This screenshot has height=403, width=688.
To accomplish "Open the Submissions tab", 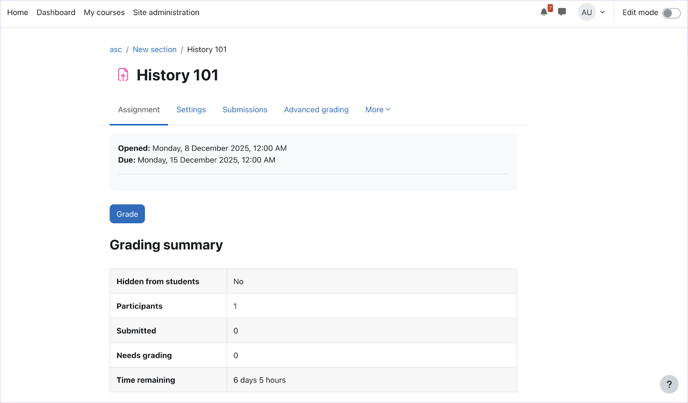I will click(245, 110).
